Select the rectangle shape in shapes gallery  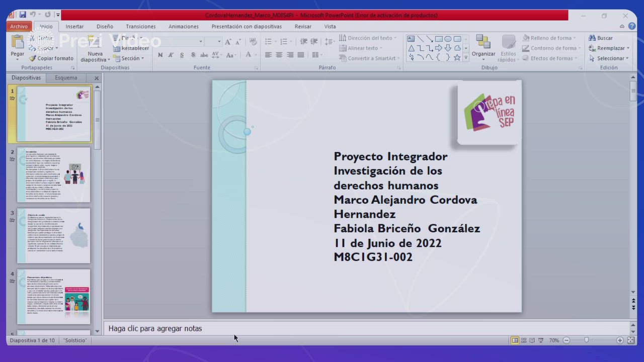click(438, 39)
